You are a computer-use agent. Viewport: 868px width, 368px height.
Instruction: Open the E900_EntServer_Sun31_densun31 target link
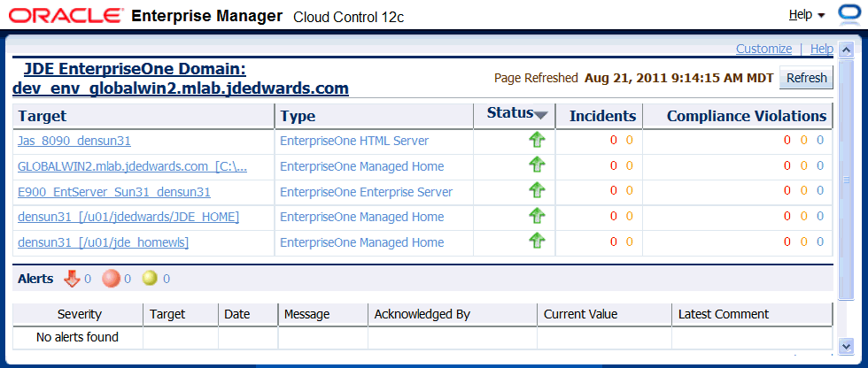[x=114, y=191]
